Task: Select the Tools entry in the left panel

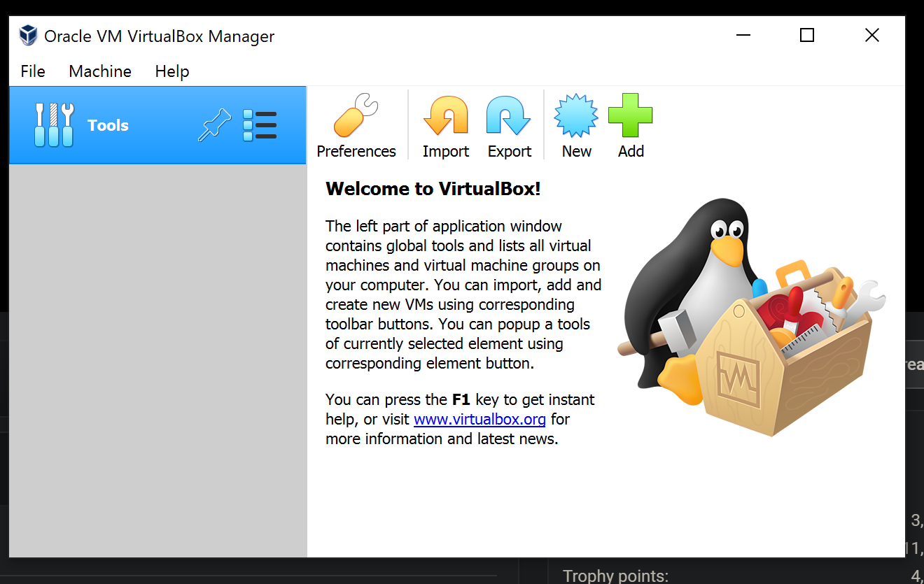Action: coord(157,125)
